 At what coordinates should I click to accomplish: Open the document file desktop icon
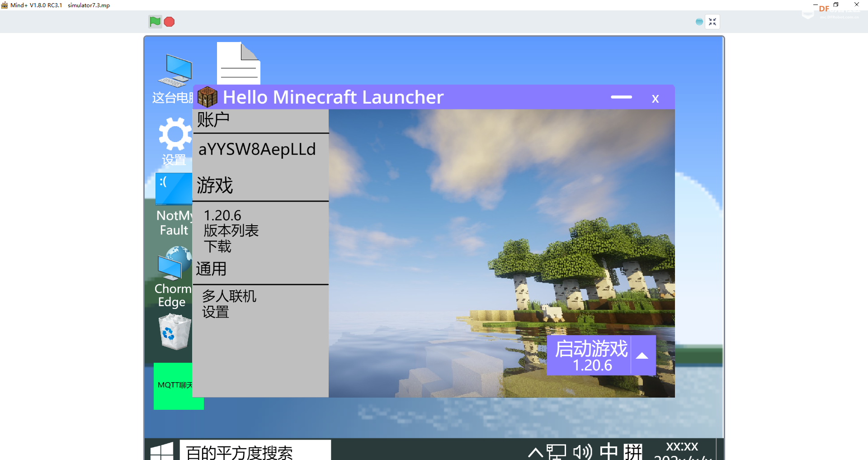click(239, 63)
